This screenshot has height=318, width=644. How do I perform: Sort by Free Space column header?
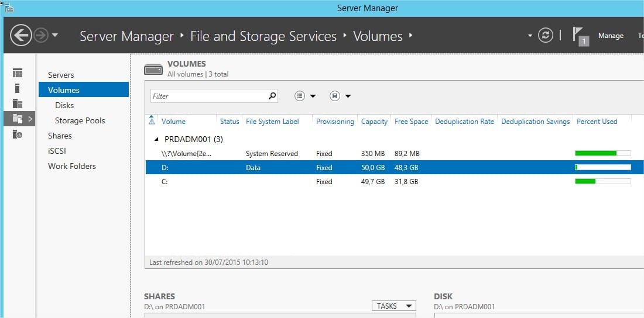411,122
